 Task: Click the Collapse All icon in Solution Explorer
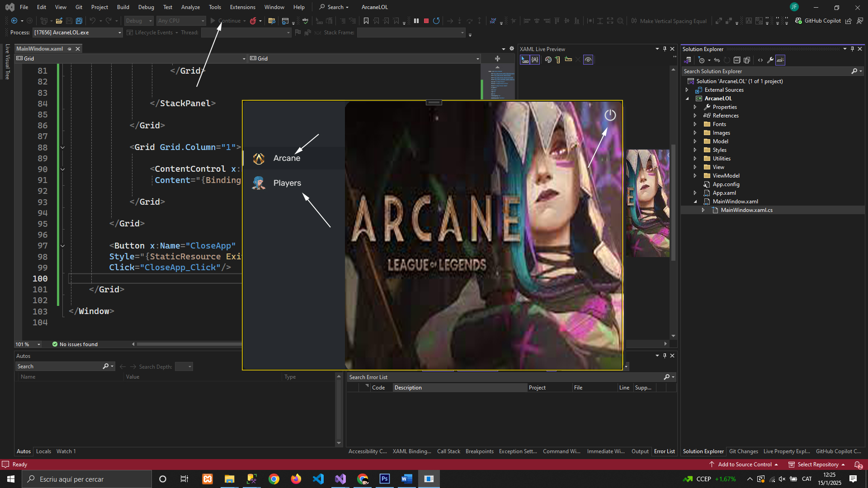pos(736,60)
